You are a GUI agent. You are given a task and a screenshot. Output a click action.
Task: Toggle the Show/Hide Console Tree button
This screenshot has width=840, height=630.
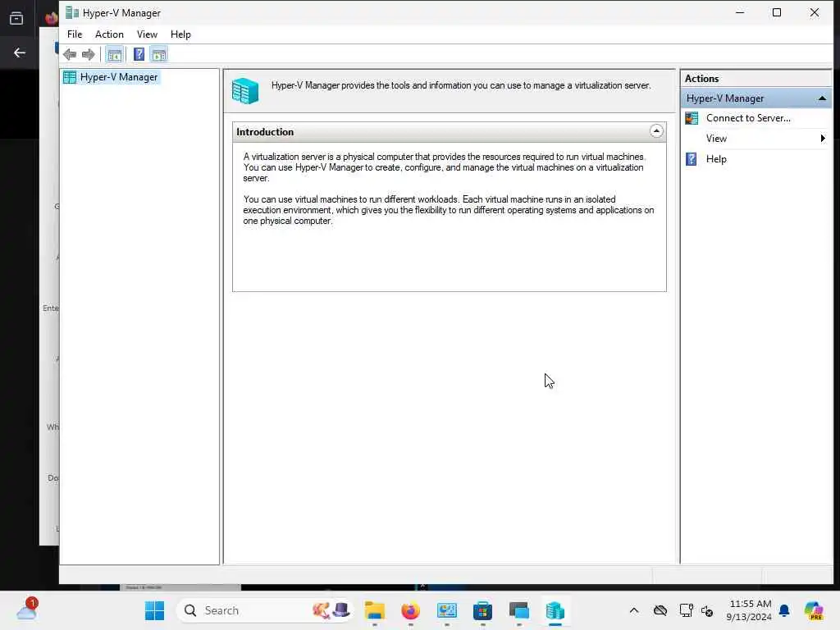pos(114,54)
